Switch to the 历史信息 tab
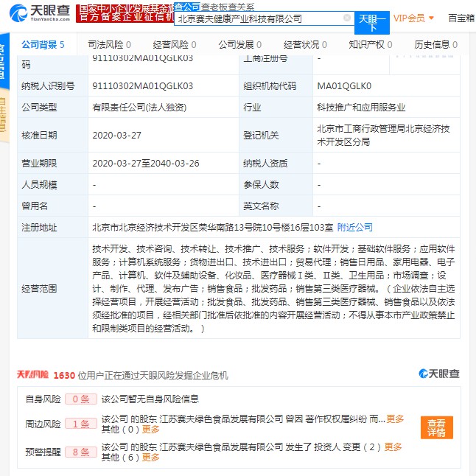The image size is (476, 476). (x=435, y=45)
